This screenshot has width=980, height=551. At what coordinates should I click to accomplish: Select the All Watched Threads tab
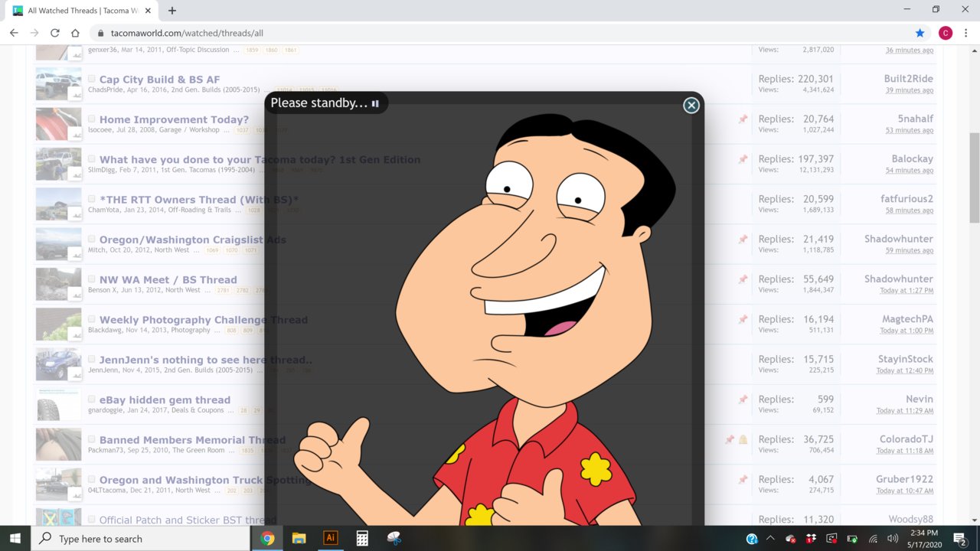point(80,11)
